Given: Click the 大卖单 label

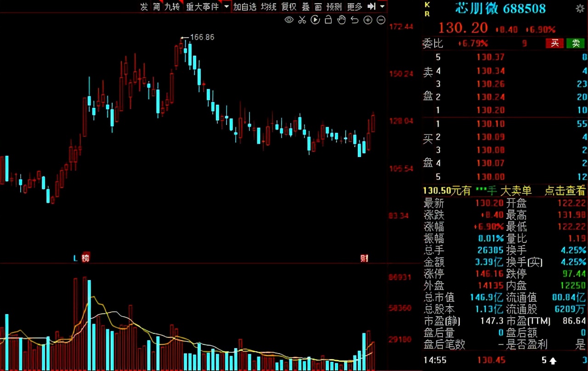Looking at the screenshot, I should coord(516,191).
